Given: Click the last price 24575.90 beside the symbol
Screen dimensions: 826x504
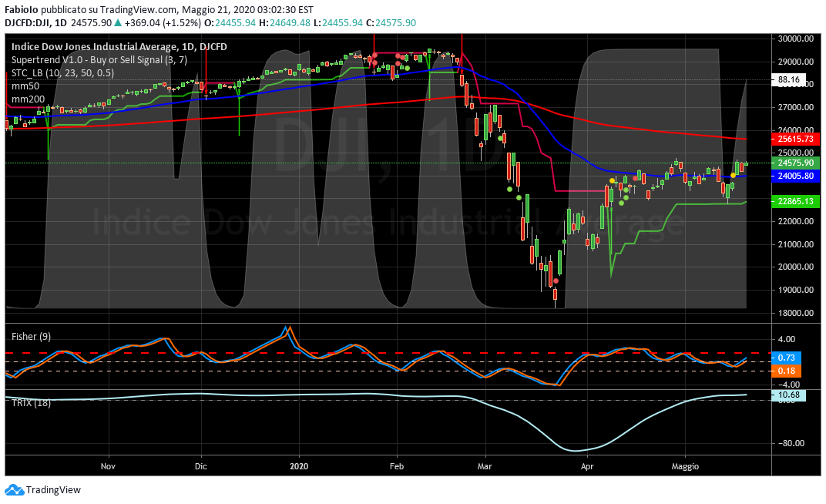Looking at the screenshot, I should [91, 22].
